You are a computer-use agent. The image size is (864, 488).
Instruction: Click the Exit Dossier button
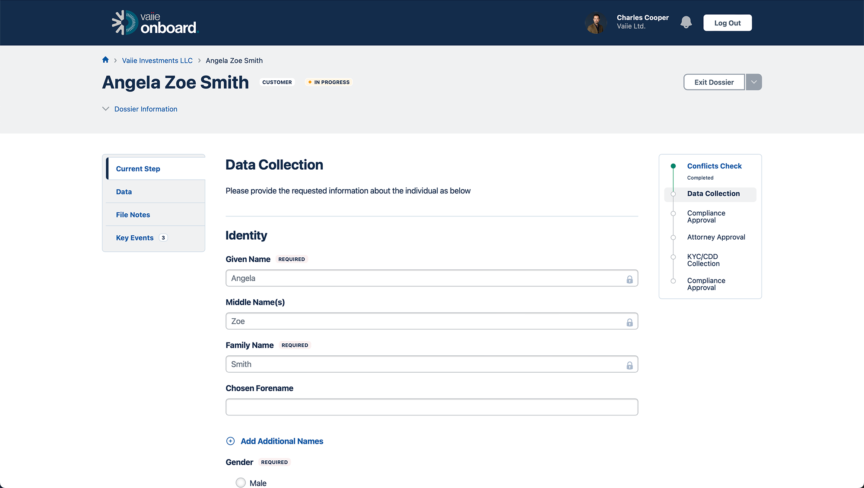pyautogui.click(x=714, y=82)
